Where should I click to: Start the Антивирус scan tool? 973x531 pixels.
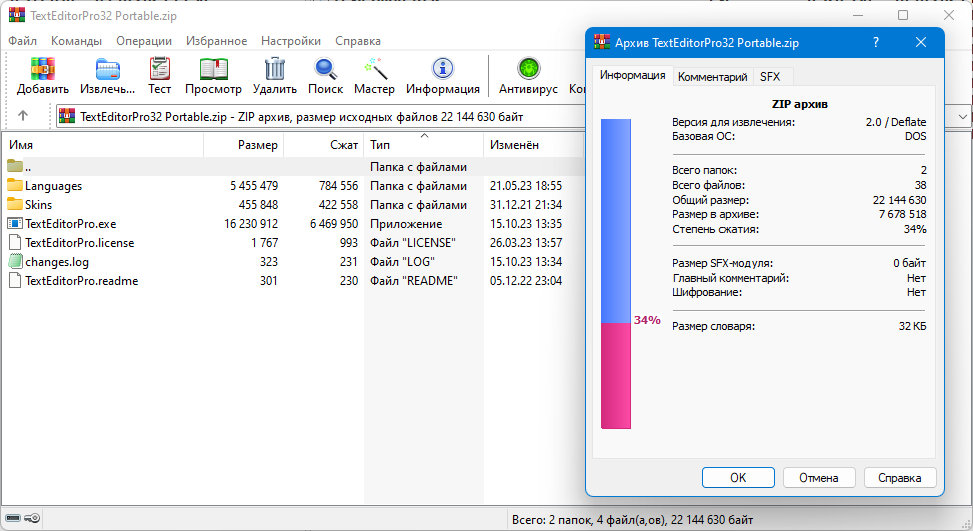pyautogui.click(x=529, y=68)
